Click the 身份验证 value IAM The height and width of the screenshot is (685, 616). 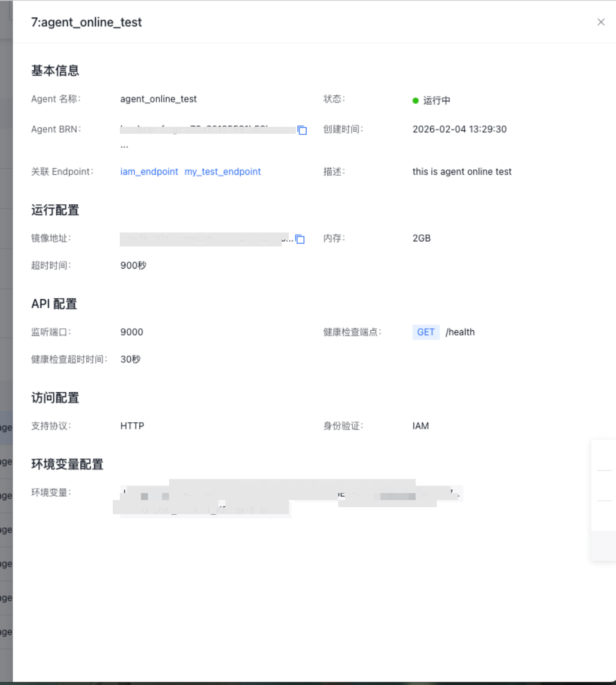pos(421,426)
